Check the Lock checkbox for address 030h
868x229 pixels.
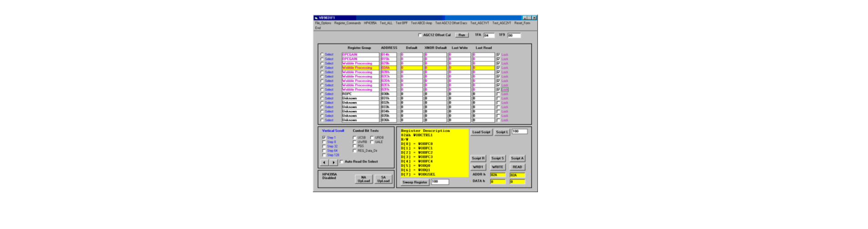click(498, 94)
